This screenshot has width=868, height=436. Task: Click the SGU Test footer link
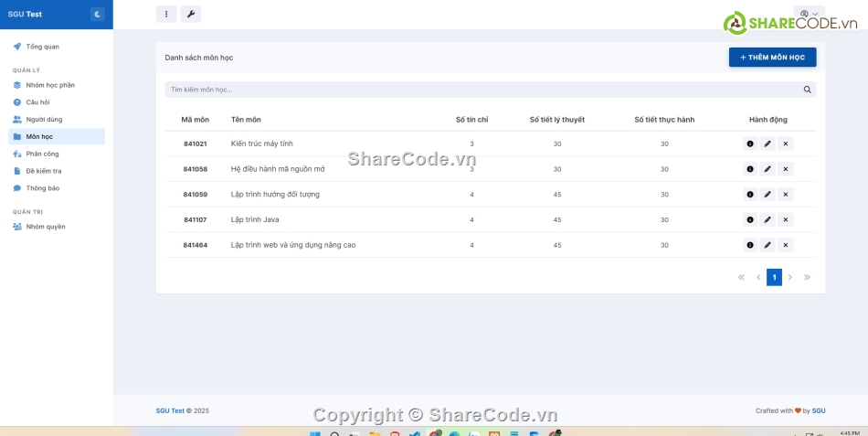[170, 410]
